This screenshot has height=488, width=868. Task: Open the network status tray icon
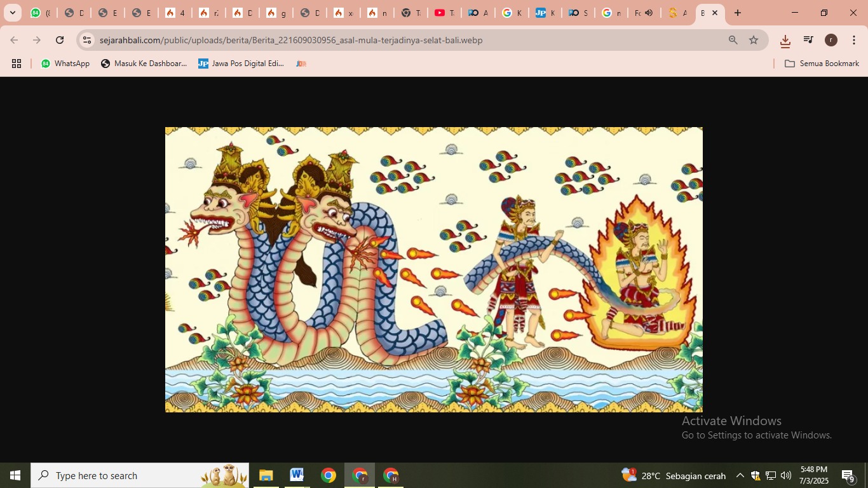coord(771,475)
